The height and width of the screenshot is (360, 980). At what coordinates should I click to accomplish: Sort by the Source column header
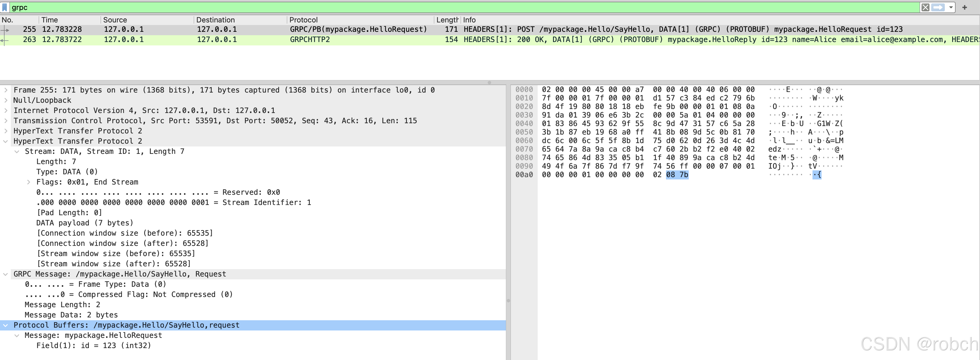[147, 20]
